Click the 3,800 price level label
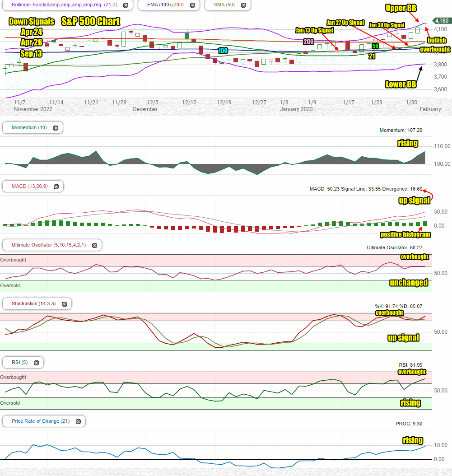The image size is (452, 476). 440,65
